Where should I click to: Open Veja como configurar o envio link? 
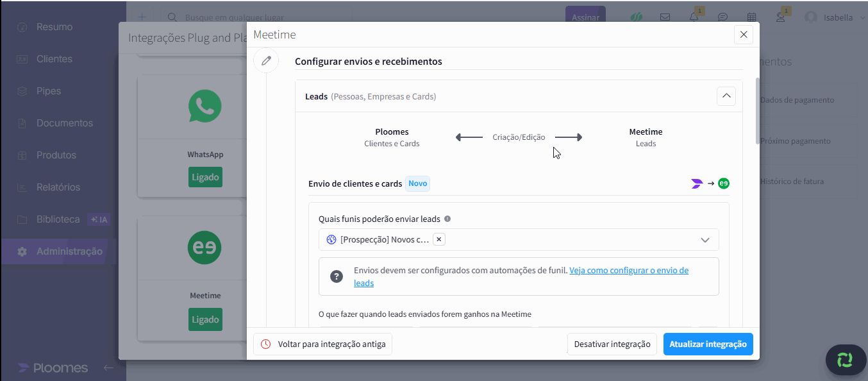[628, 271]
